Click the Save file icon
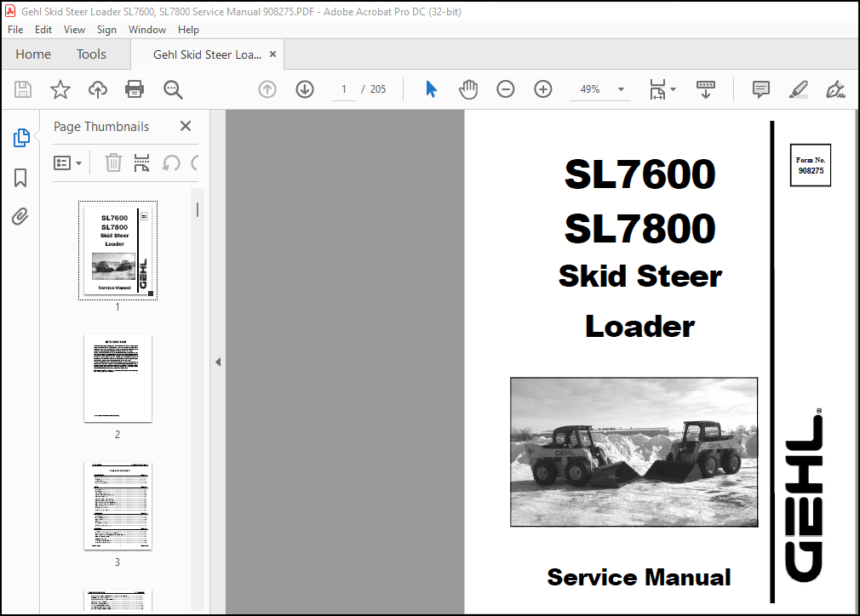 tap(22, 89)
